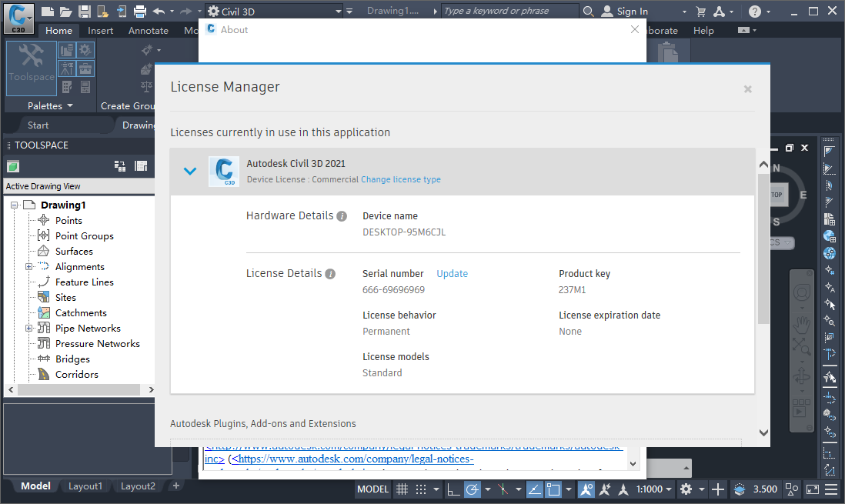Click the Change license type link
This screenshot has width=845, height=504.
[400, 179]
